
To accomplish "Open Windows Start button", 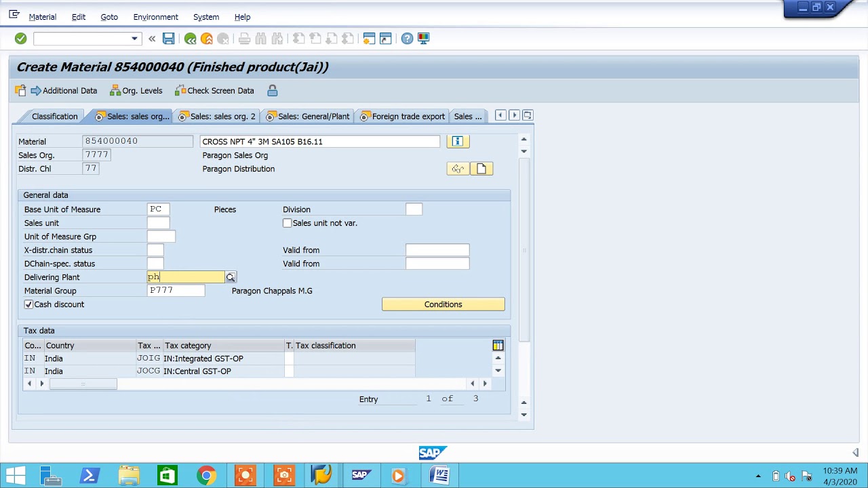I will 15,475.
